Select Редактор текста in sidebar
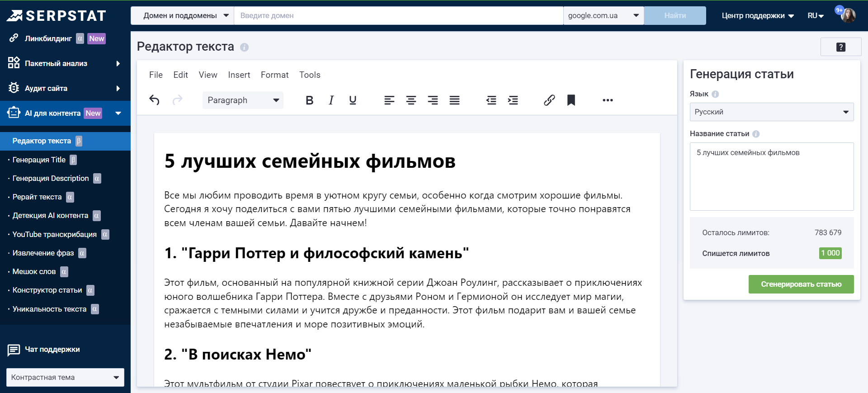This screenshot has width=868, height=393. tap(65, 141)
